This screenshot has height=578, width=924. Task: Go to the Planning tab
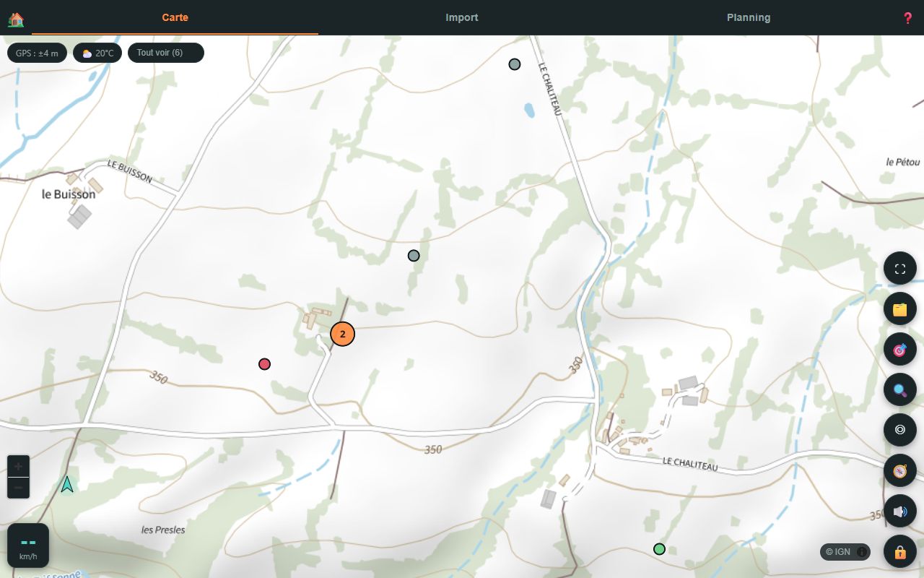coord(749,17)
